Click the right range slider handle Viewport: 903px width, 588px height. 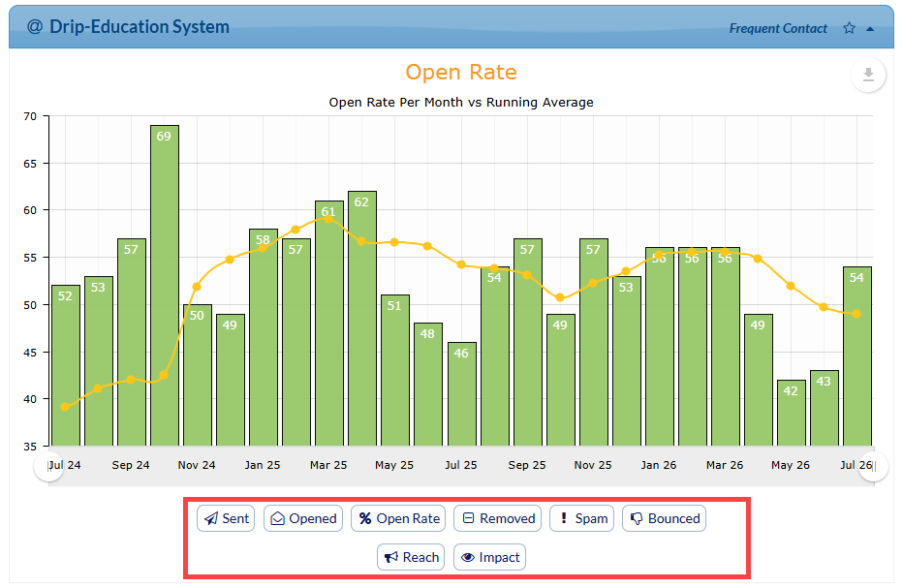874,465
